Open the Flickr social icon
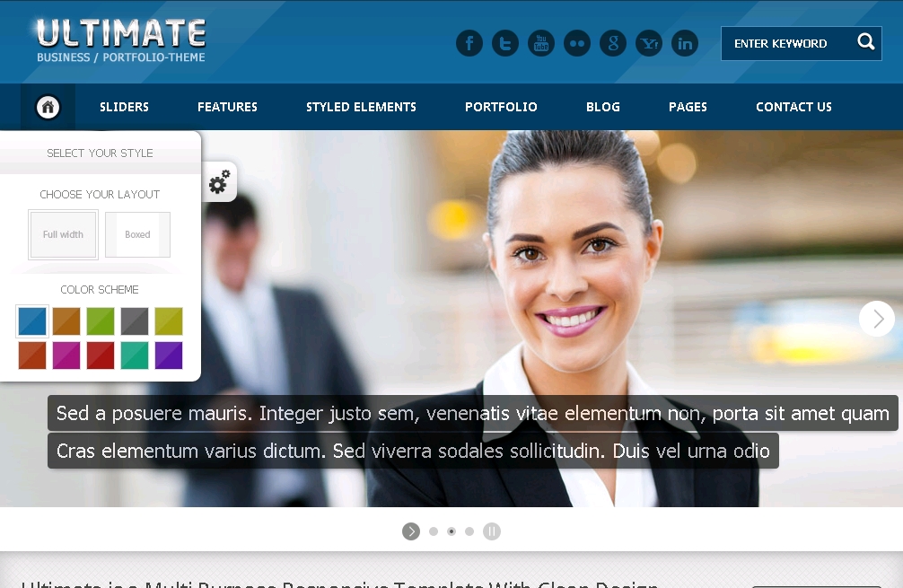The width and height of the screenshot is (903, 588). [x=577, y=43]
